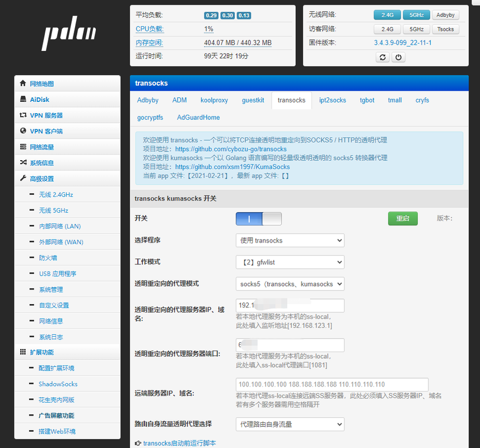
Task: Switch to the tgbot tab
Action: 367,100
